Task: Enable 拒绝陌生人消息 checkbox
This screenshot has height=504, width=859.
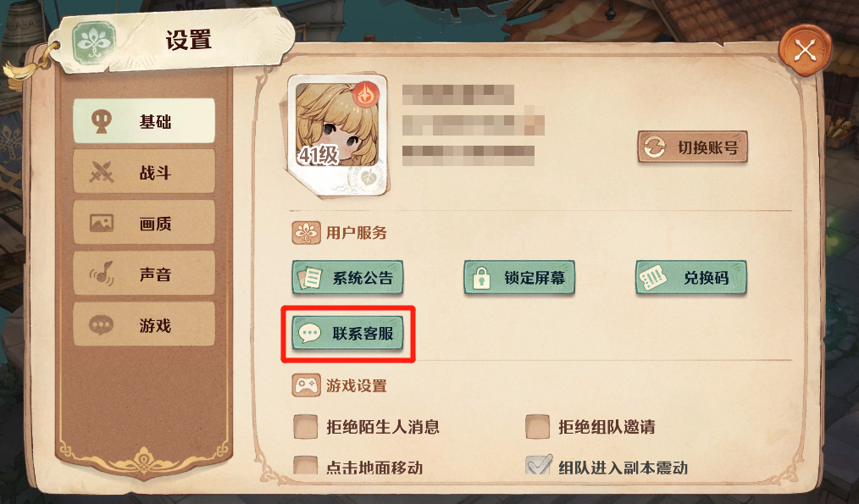Action: [x=305, y=427]
